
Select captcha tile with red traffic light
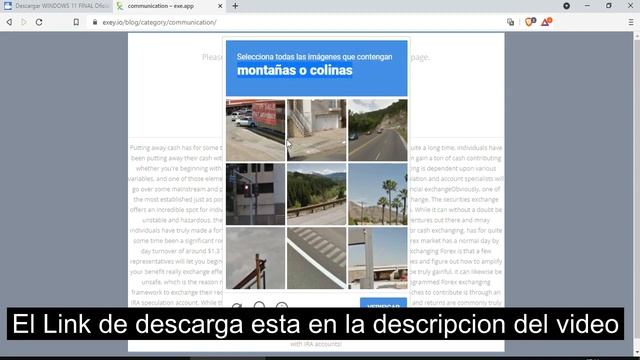coord(256,194)
